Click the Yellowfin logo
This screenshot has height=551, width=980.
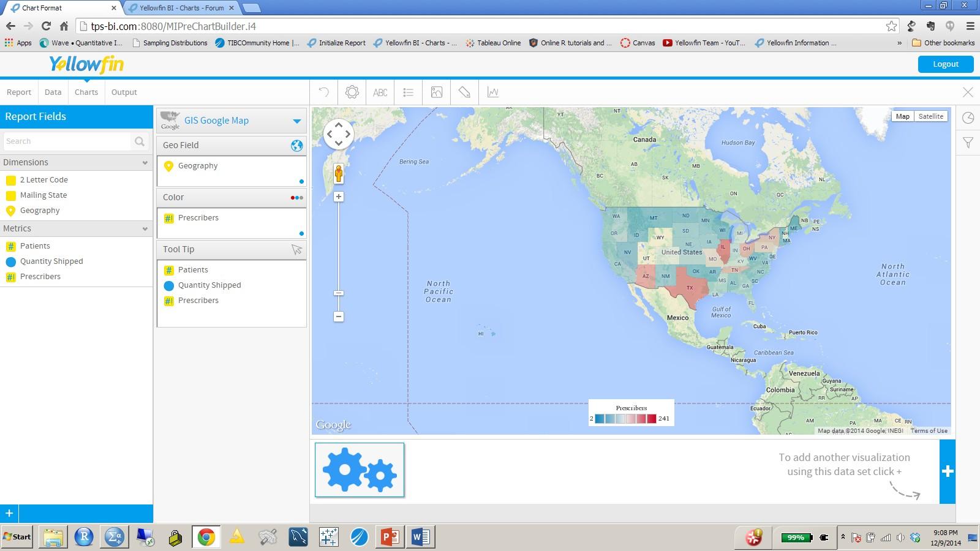[x=86, y=64]
